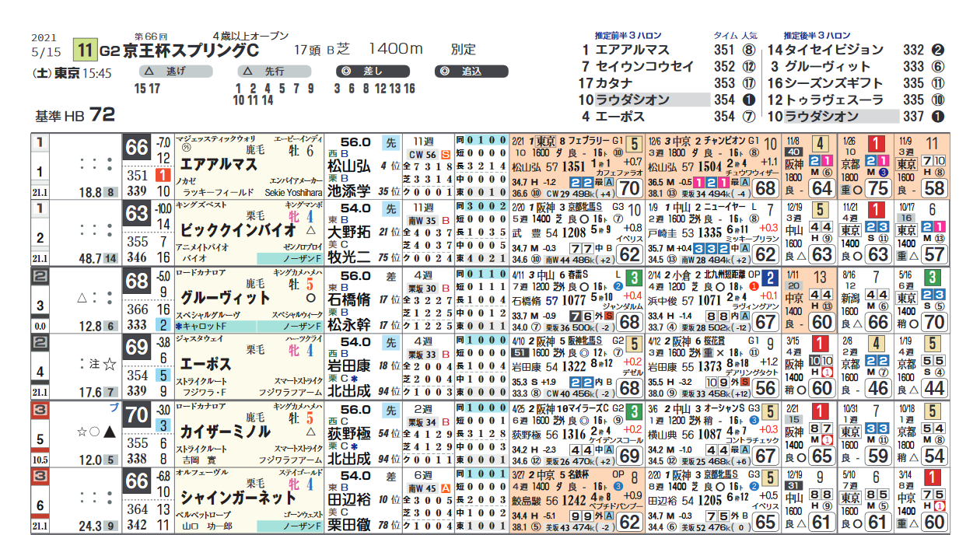Click rating 59 in the 10/31 東京 race
The height and width of the screenshot is (535, 980).
[x=878, y=456]
